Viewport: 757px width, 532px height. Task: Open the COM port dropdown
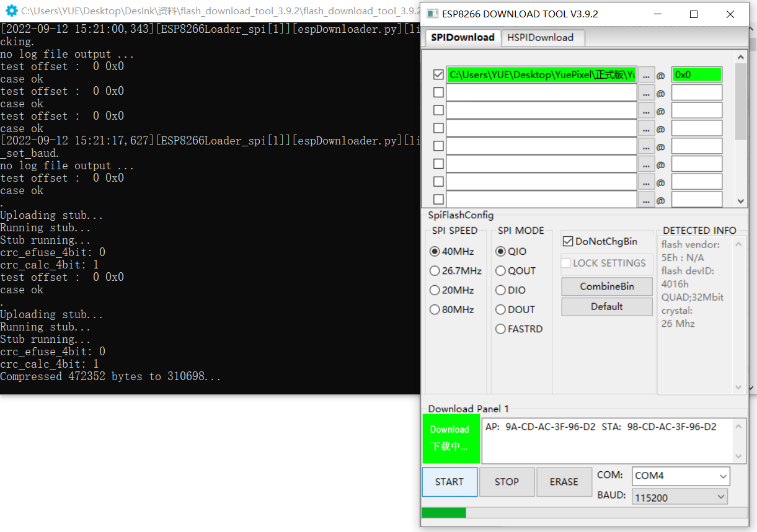680,476
